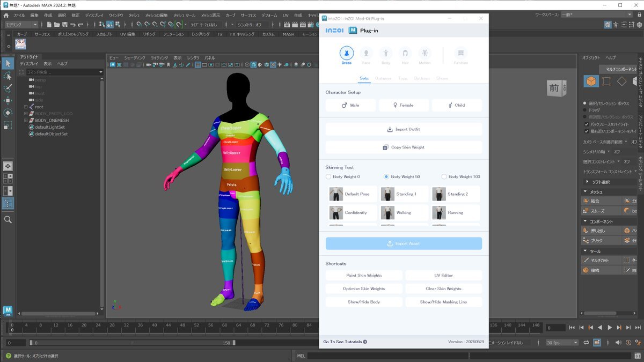Image resolution: width=644 pixels, height=362 pixels.
Task: Toggle the loop playback icon
Action: click(x=587, y=343)
